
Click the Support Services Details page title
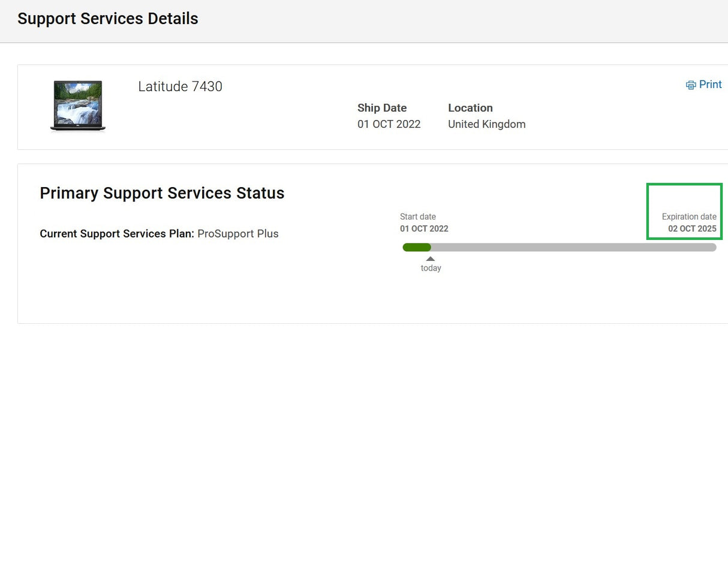pyautogui.click(x=108, y=19)
